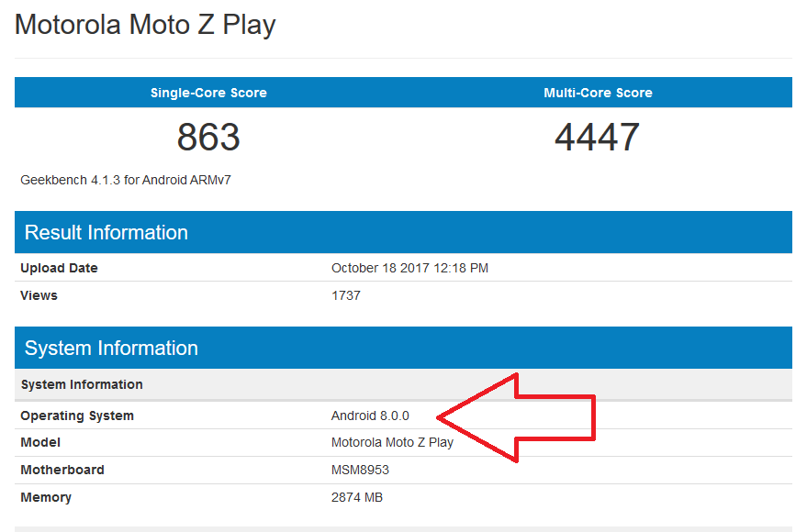807x532 pixels.
Task: Click the single-core score value 863
Action: coord(208,138)
